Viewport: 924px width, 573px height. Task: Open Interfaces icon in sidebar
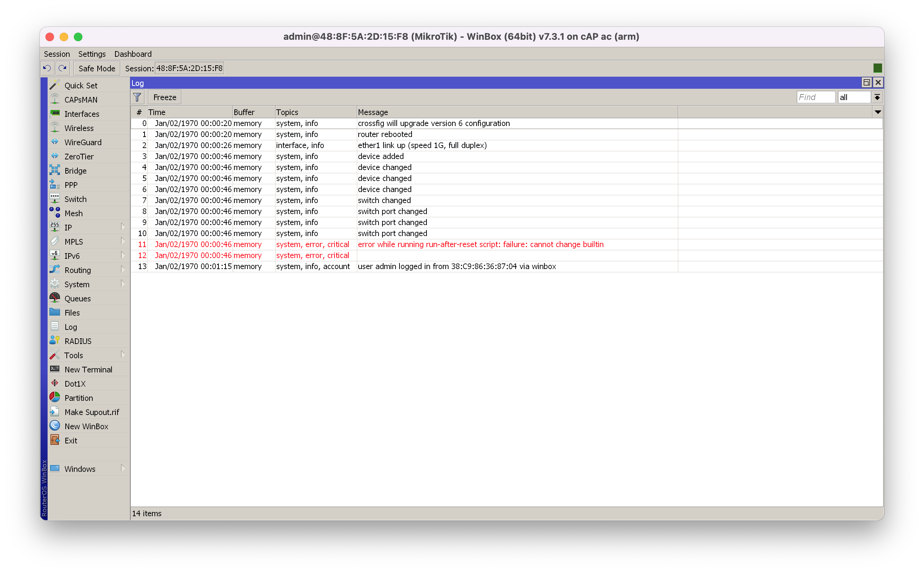(x=55, y=113)
